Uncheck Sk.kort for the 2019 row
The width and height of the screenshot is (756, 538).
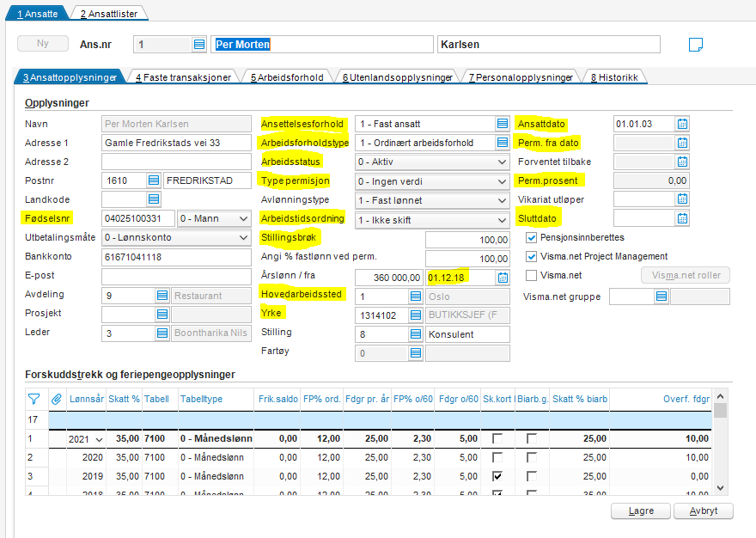pyautogui.click(x=497, y=476)
